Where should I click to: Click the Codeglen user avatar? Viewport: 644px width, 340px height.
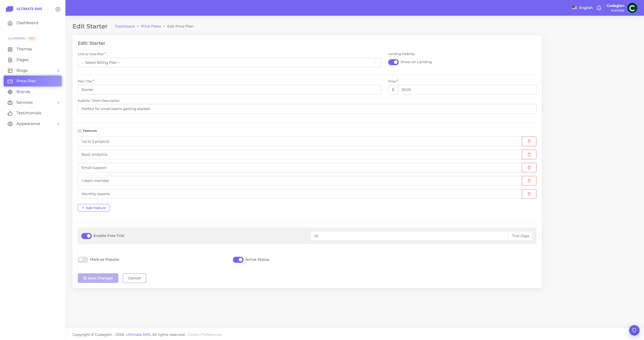[x=632, y=8]
